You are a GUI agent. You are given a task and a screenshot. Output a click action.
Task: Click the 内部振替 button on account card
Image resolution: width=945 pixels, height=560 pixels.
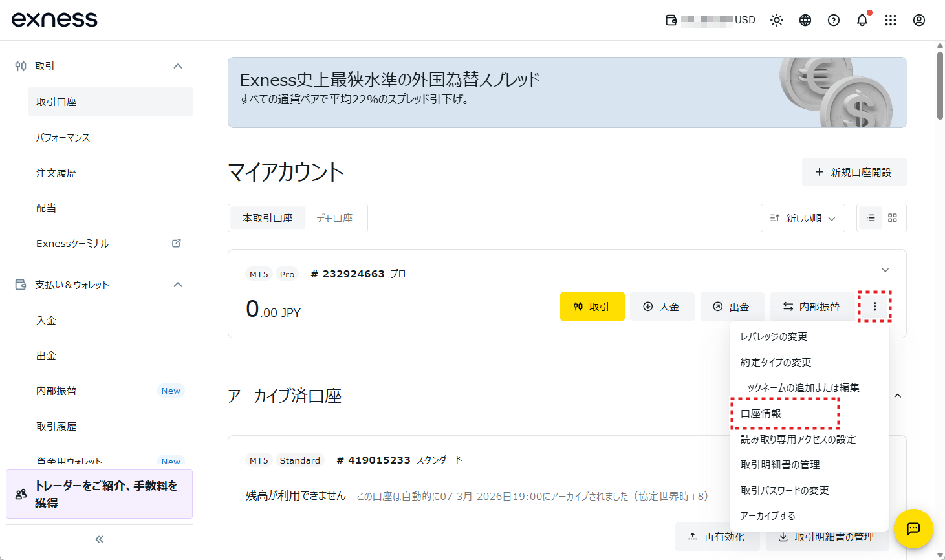[812, 307]
